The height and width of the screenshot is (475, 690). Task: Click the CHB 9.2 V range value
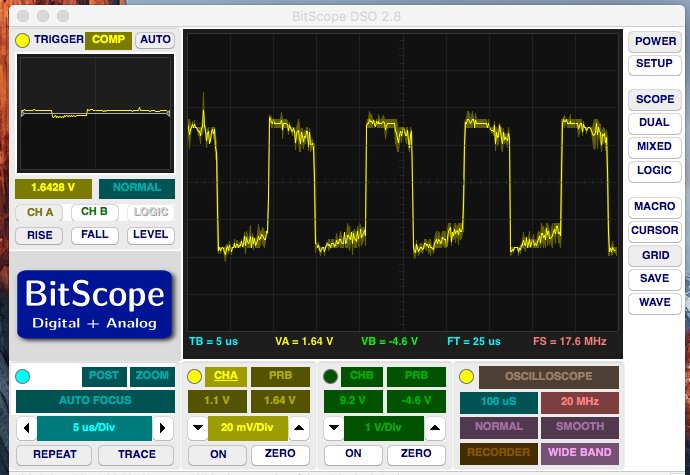pyautogui.click(x=353, y=401)
